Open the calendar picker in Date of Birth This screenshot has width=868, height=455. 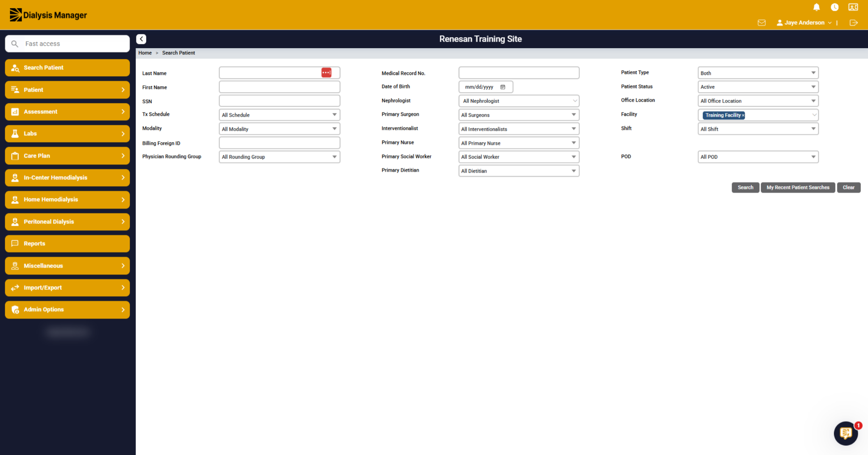[503, 87]
